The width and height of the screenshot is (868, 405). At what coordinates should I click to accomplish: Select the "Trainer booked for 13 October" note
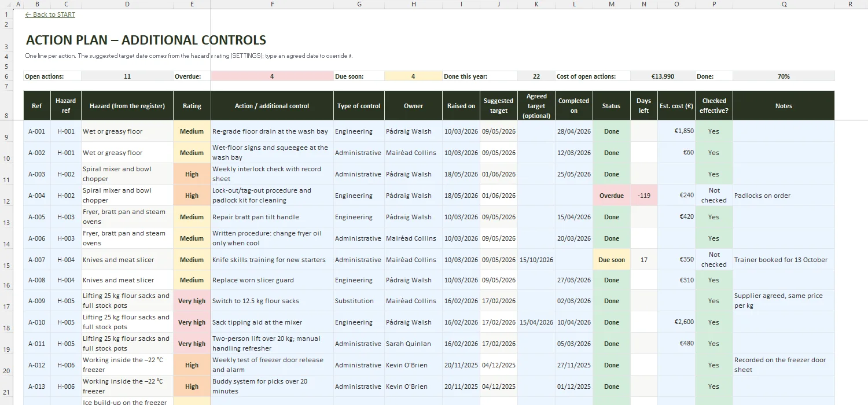tap(784, 260)
